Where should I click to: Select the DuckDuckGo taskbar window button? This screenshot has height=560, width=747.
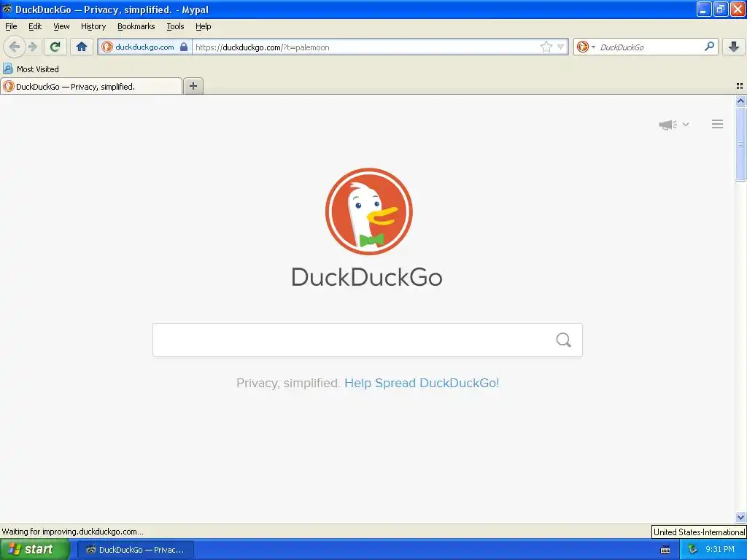(135, 550)
